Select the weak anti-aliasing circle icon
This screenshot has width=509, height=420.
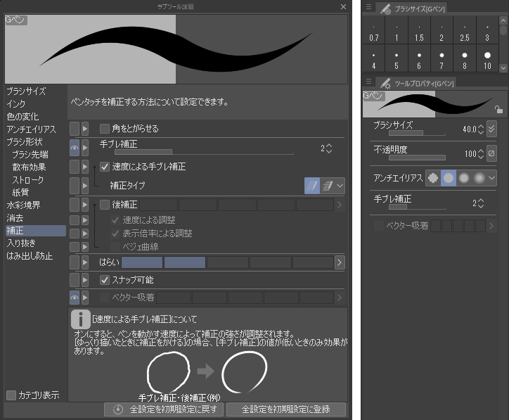[x=448, y=178]
